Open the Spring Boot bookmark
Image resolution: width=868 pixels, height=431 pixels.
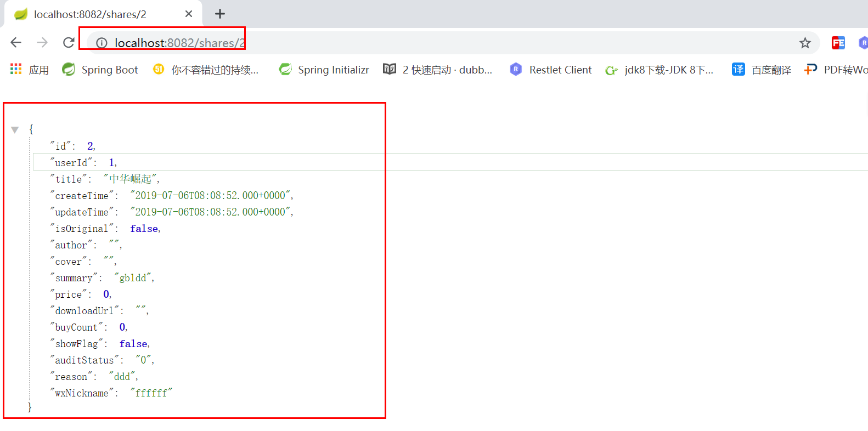point(100,70)
